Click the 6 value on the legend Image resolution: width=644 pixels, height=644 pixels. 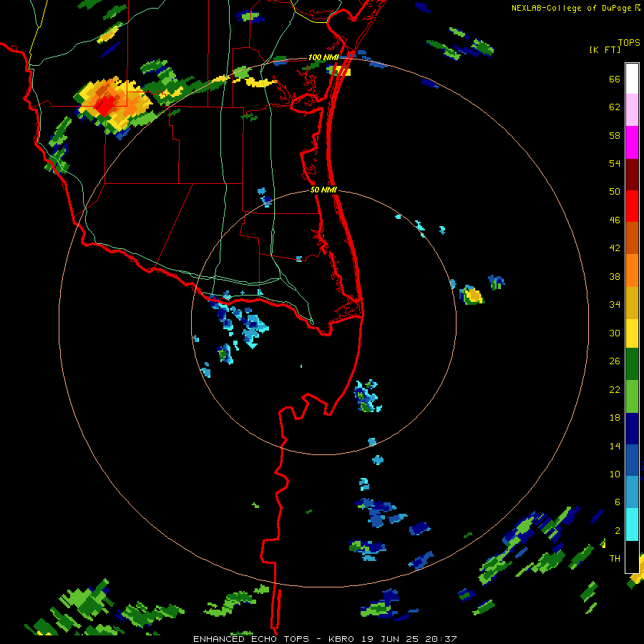(617, 502)
